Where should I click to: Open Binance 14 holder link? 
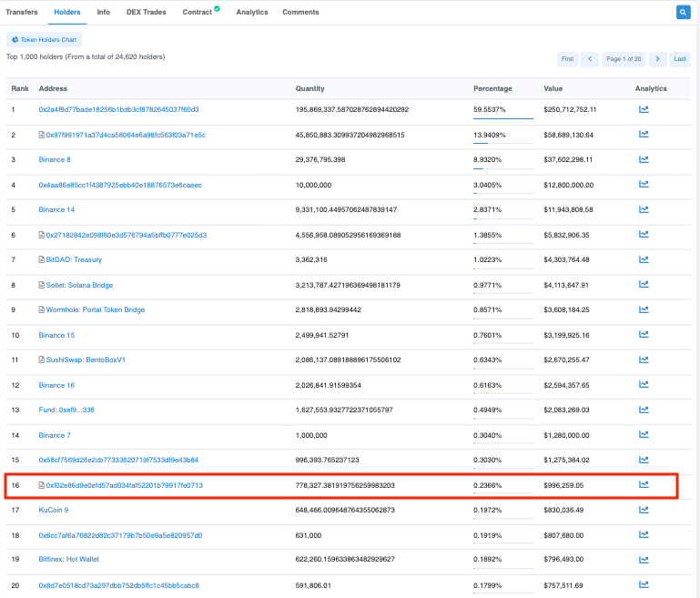coord(56,209)
